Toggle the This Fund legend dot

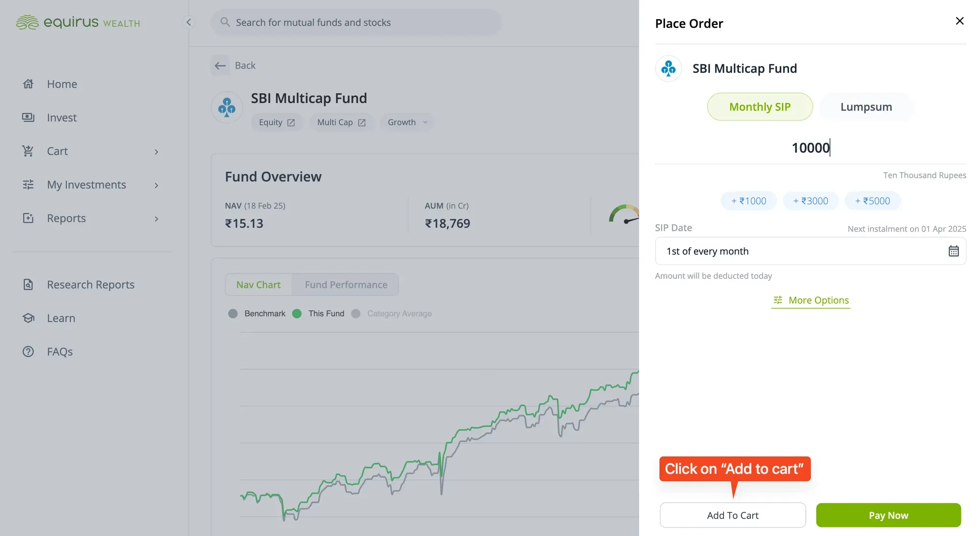coord(297,314)
